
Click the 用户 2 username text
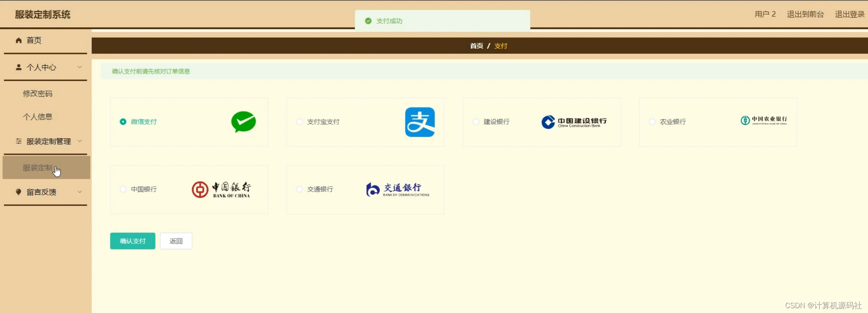[x=765, y=14]
